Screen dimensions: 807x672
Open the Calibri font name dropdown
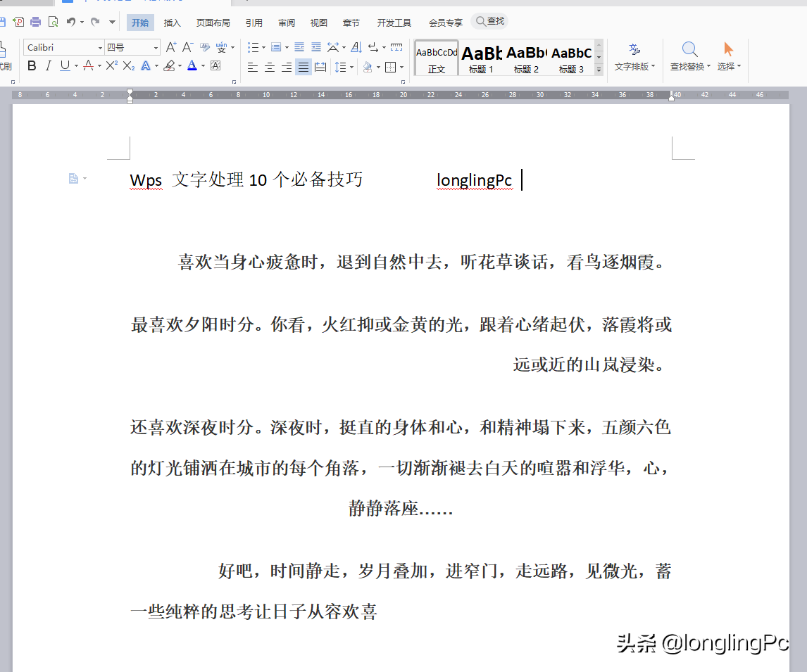[101, 48]
